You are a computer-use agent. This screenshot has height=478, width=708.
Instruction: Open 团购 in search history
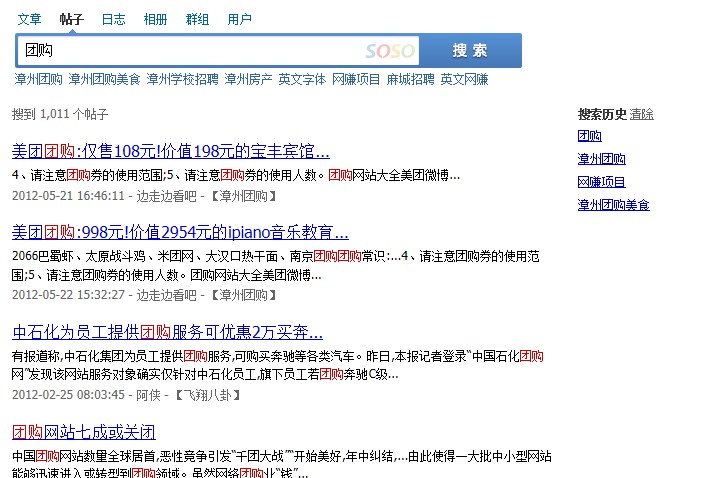pyautogui.click(x=590, y=136)
